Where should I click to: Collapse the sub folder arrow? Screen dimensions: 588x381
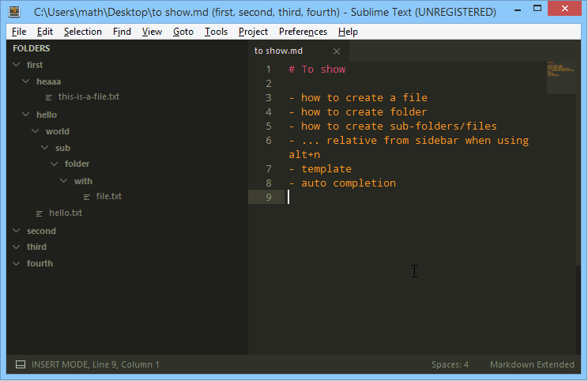point(44,147)
